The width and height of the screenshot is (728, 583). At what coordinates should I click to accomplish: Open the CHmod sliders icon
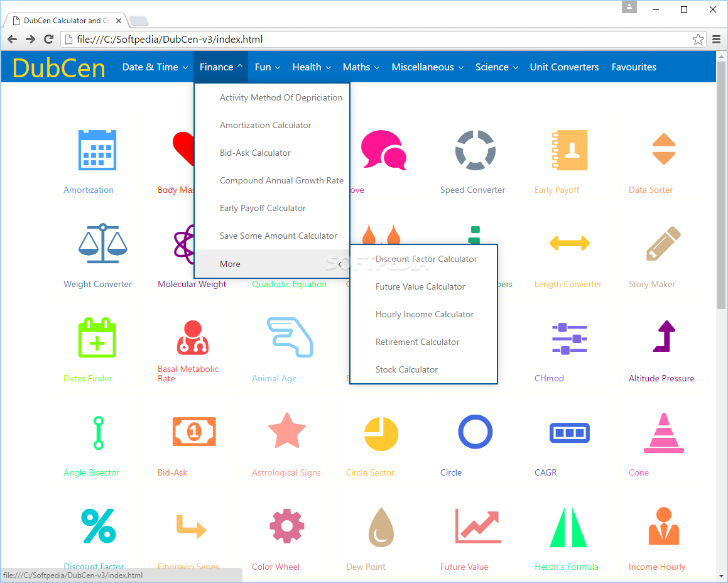point(569,339)
